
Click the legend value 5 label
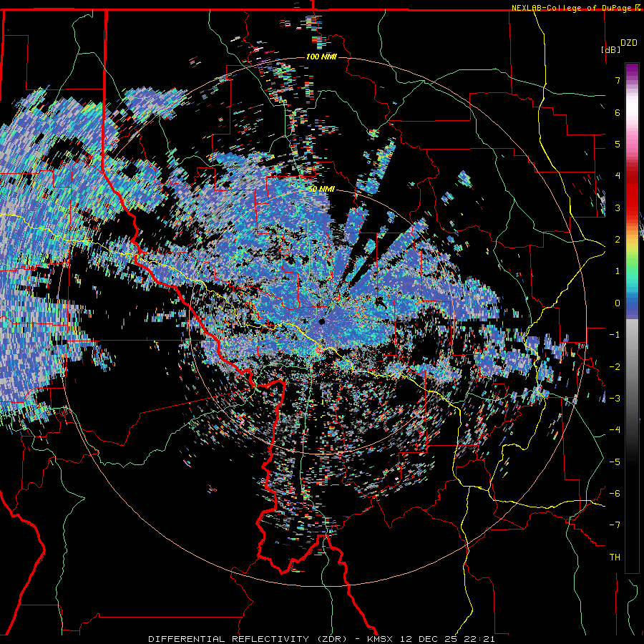(618, 144)
